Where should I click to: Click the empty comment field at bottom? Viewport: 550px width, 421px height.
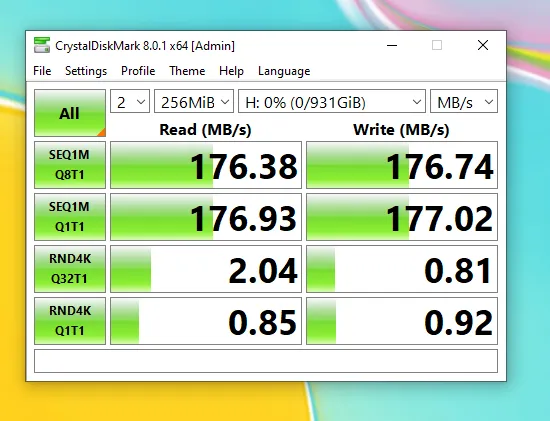[266, 361]
